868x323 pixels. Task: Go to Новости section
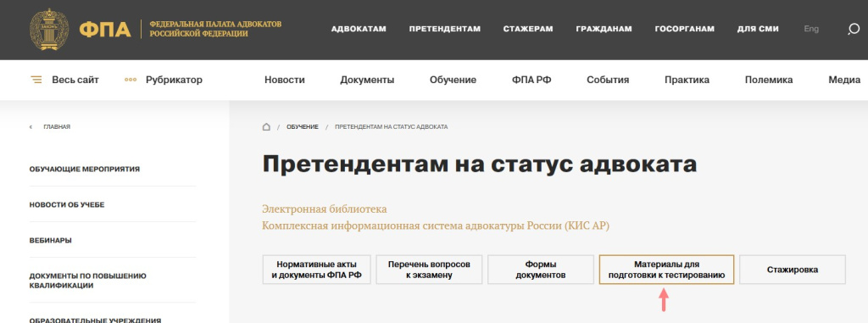285,80
